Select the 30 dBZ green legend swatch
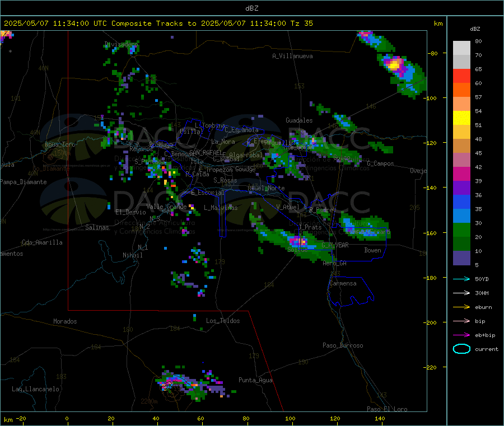Viewport: 504px width, 426px height. pos(461,230)
